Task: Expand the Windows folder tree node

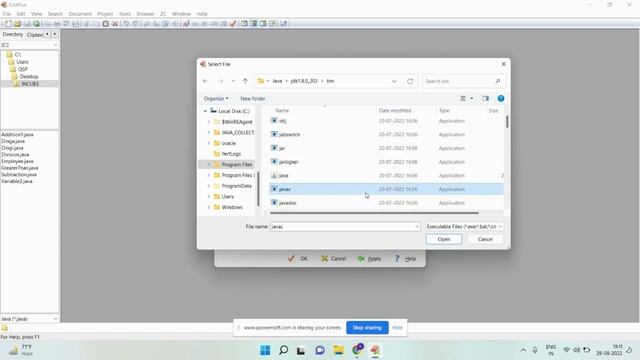Action: coord(209,207)
